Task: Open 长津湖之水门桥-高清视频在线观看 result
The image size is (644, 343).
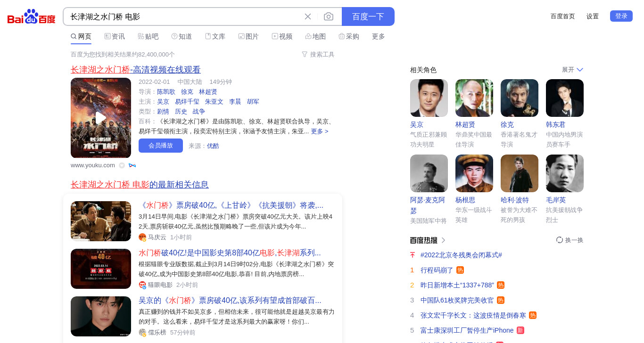Action: (x=136, y=70)
